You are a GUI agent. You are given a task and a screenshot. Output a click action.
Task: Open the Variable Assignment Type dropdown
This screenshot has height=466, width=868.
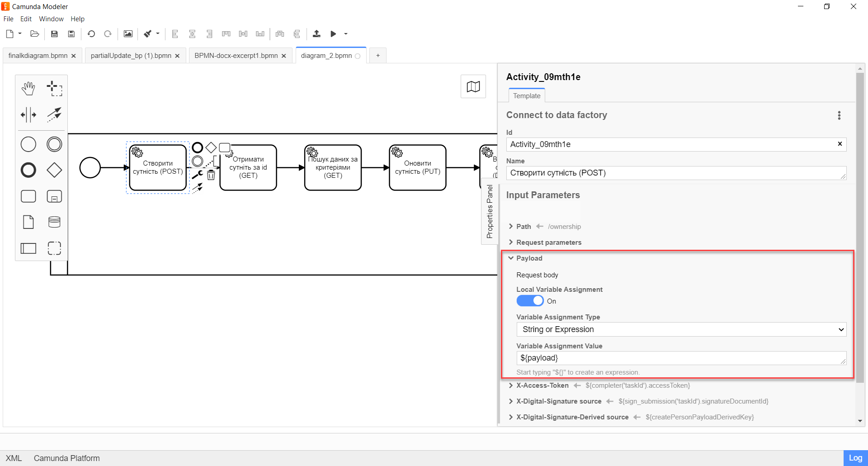681,329
